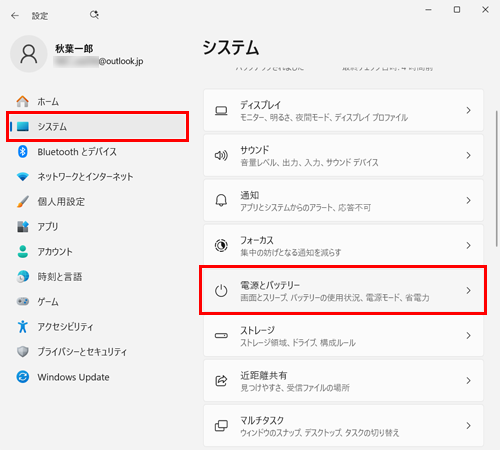Viewport: 500px width, 450px height.
Task: Open アプリ settings category
Action: click(97, 226)
